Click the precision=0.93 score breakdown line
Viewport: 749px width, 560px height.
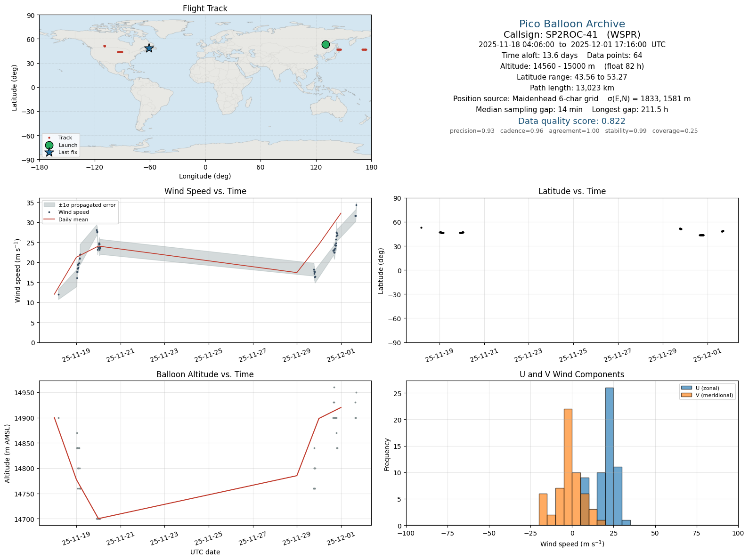coord(574,131)
